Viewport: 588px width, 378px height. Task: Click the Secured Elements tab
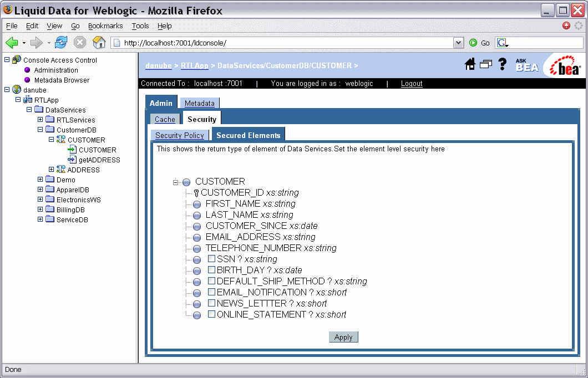click(249, 135)
